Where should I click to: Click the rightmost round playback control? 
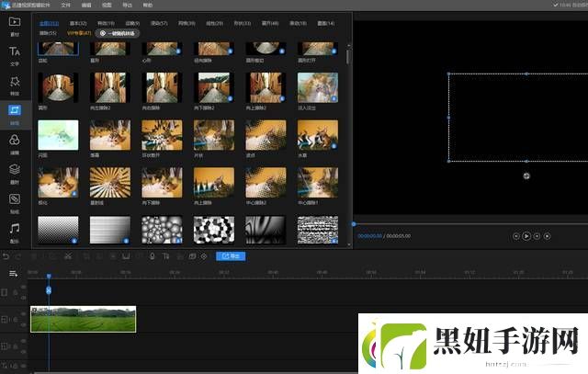pos(548,236)
